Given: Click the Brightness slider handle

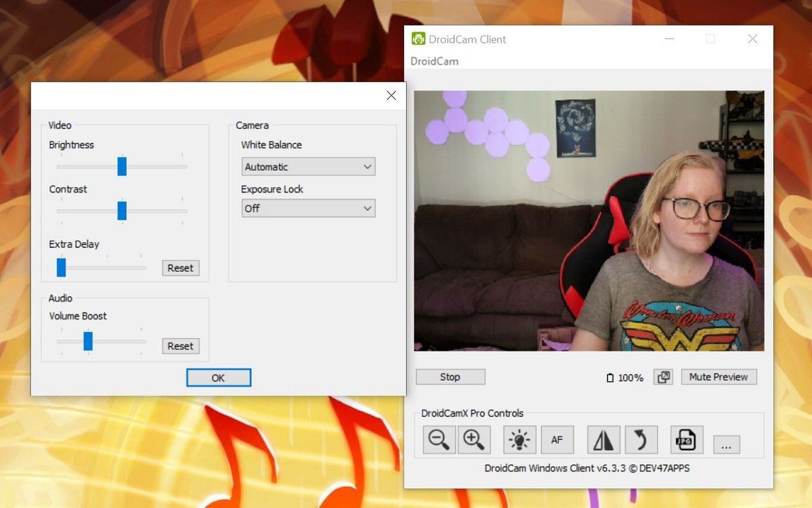Looking at the screenshot, I should (x=122, y=166).
